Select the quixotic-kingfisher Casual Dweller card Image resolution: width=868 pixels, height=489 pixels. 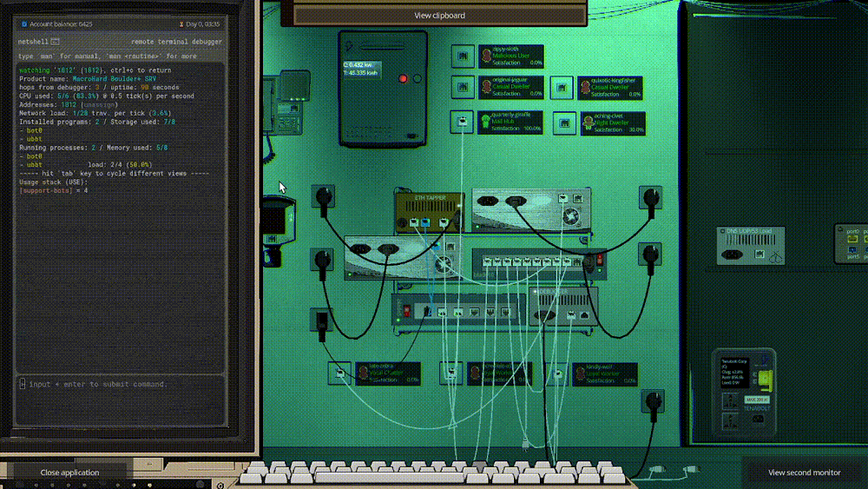[x=610, y=88]
